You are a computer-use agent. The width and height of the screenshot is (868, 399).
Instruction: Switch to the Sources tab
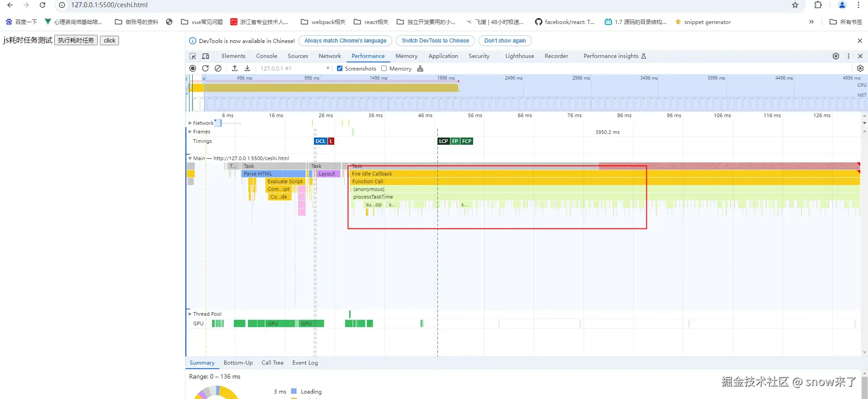(298, 56)
